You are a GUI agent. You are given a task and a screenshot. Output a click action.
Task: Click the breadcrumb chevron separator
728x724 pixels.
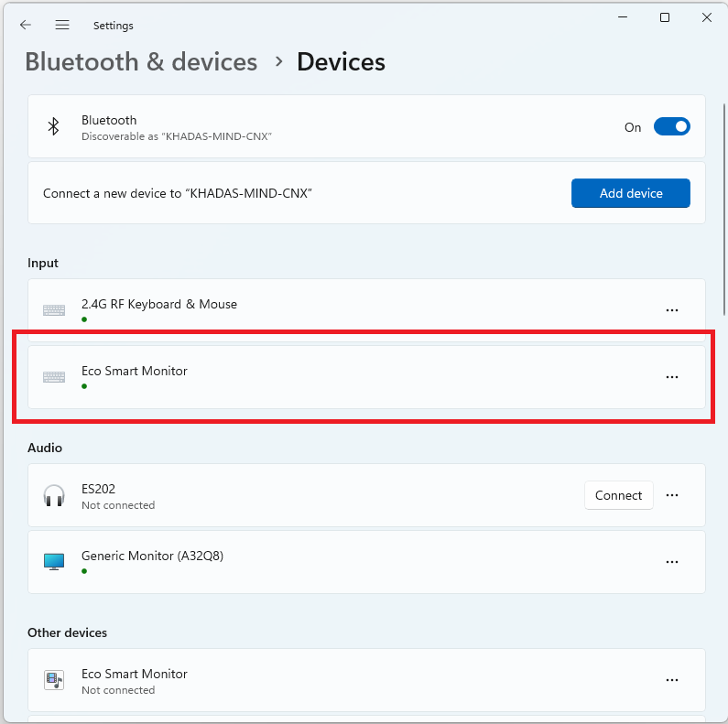(278, 61)
